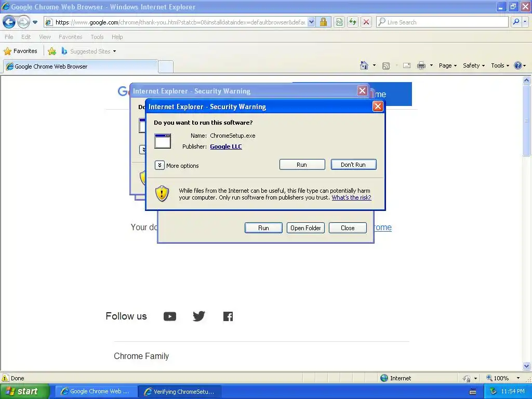
Task: Click the green Refresh arrows icon
Action: tap(353, 22)
